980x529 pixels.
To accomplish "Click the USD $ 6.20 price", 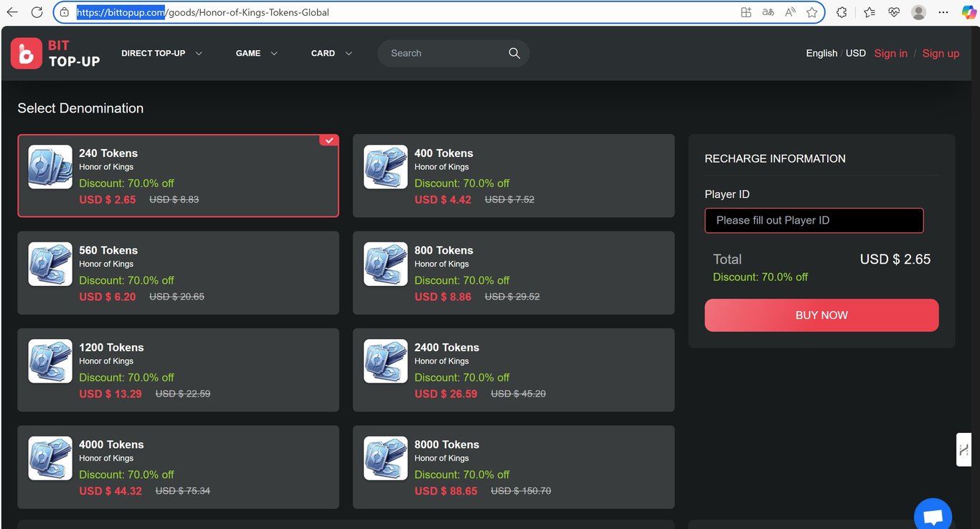I will (x=108, y=297).
